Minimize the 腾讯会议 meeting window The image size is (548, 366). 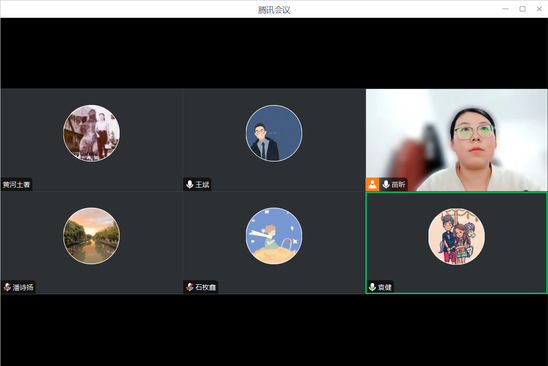click(x=505, y=9)
